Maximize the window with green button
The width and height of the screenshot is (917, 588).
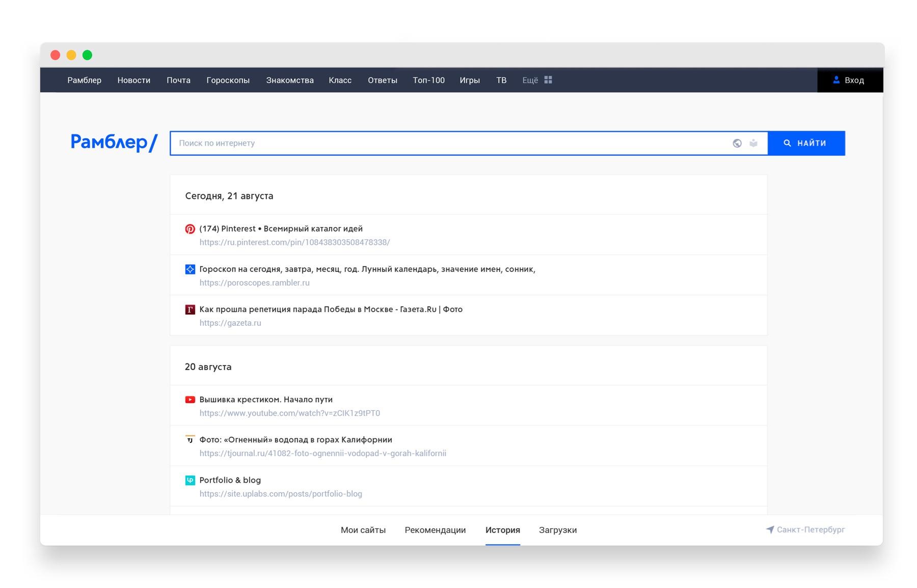coord(88,55)
